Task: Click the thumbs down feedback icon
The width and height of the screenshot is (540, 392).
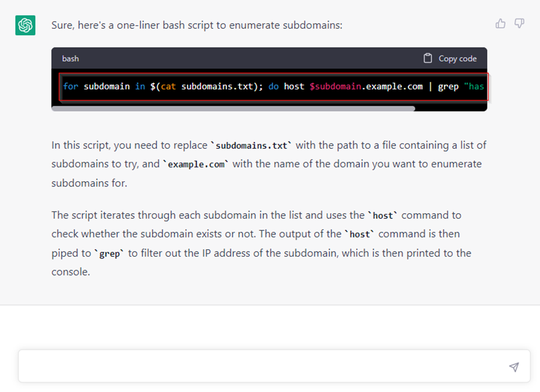Action: [x=520, y=24]
